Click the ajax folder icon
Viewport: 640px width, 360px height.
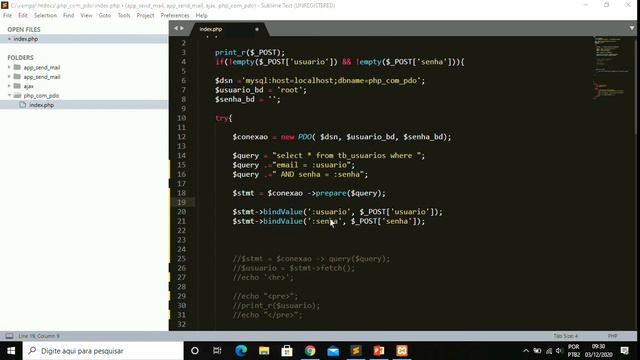[17, 86]
